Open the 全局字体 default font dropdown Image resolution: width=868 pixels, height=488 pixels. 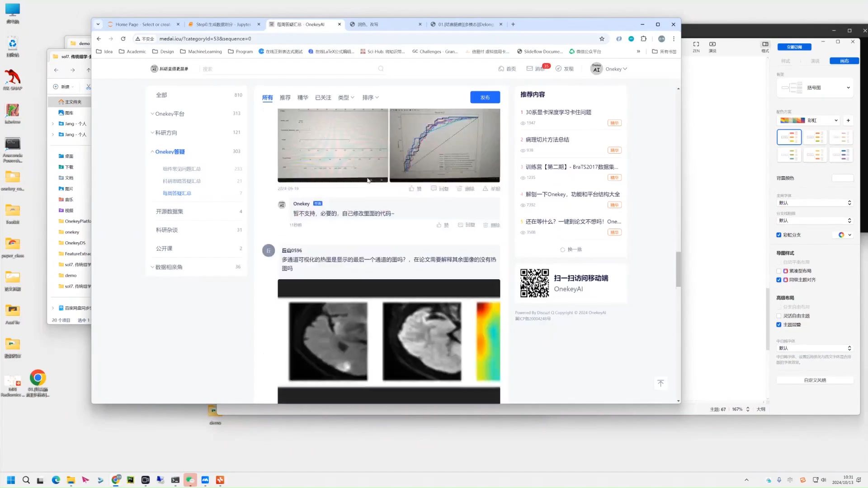pos(815,203)
